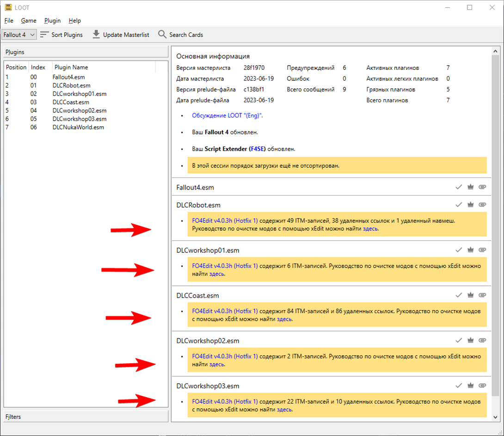The image size is (504, 436).
Task: Expand the Filters panel
Action: (x=86, y=417)
